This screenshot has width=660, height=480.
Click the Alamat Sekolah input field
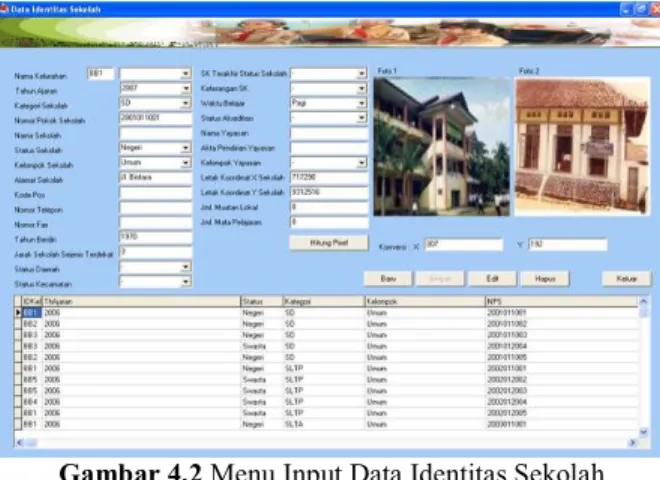pos(155,178)
